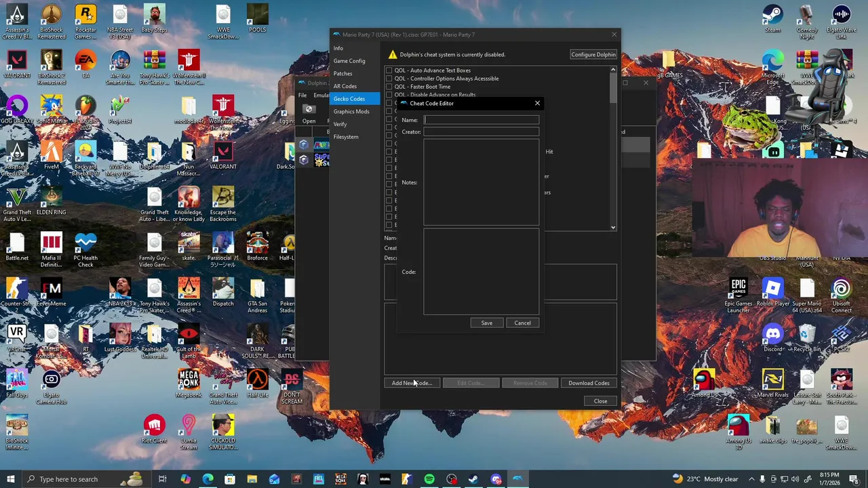Open VALORANT desktop icon in the leftmost column
The image size is (868, 488).
(x=17, y=64)
